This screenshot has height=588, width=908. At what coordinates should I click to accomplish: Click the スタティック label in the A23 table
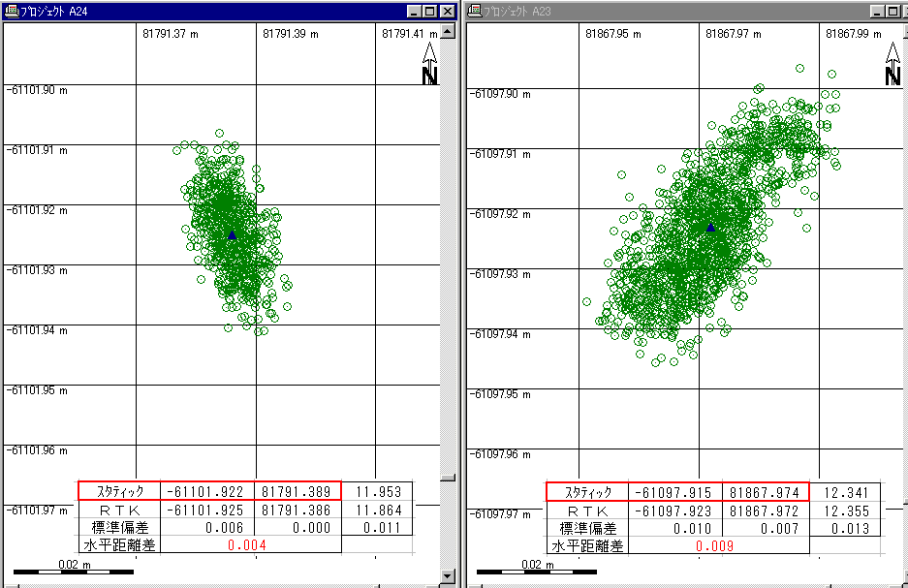pos(588,492)
